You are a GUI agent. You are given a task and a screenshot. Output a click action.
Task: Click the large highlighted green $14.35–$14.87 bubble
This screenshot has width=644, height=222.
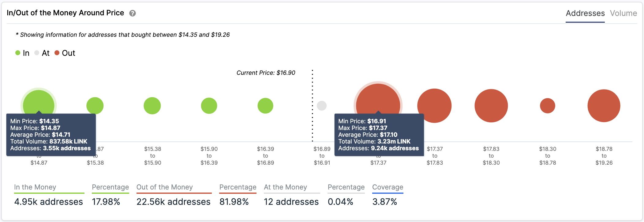point(39,101)
